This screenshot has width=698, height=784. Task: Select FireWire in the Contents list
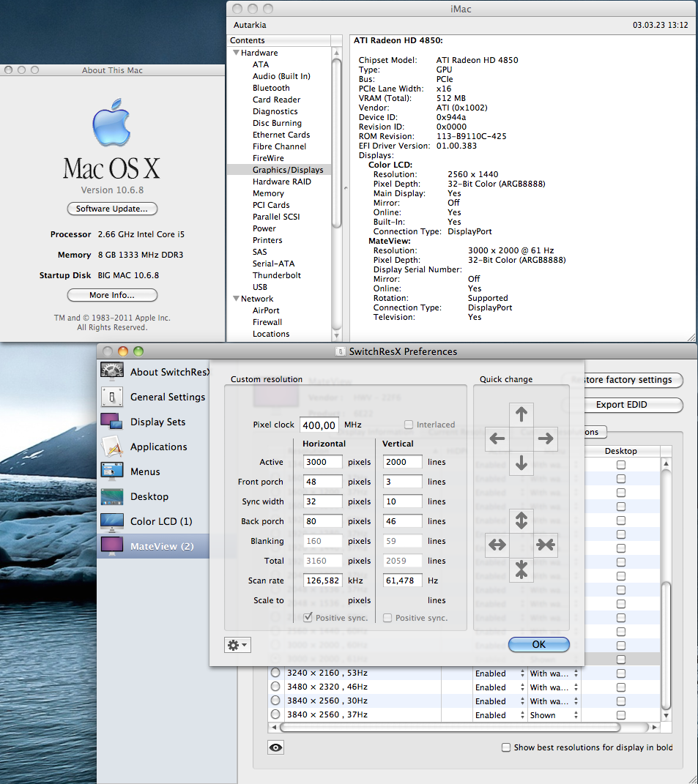click(268, 158)
